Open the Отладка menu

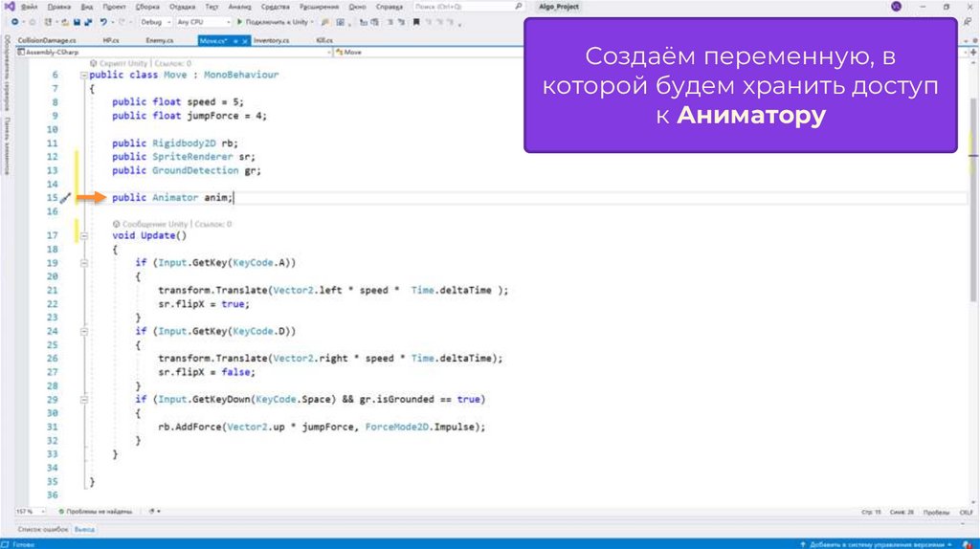183,7
